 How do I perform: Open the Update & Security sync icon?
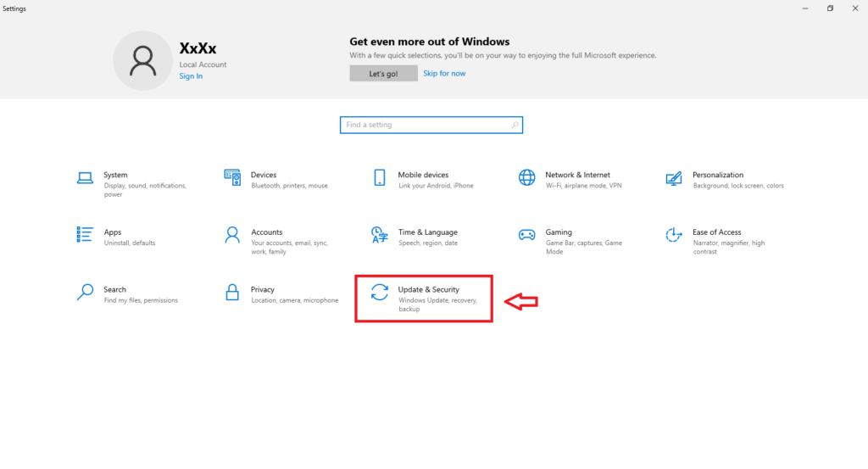[380, 292]
